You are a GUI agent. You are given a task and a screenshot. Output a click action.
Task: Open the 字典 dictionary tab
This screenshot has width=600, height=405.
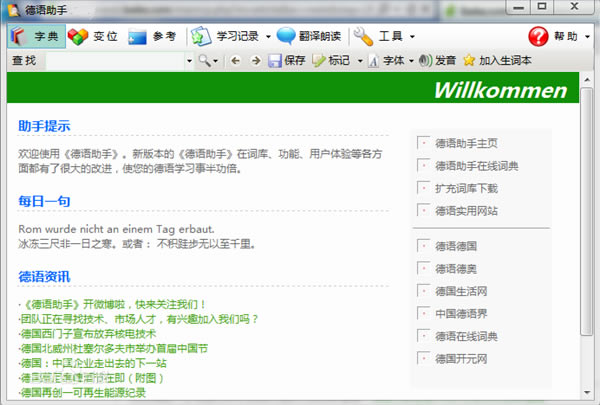pos(36,36)
